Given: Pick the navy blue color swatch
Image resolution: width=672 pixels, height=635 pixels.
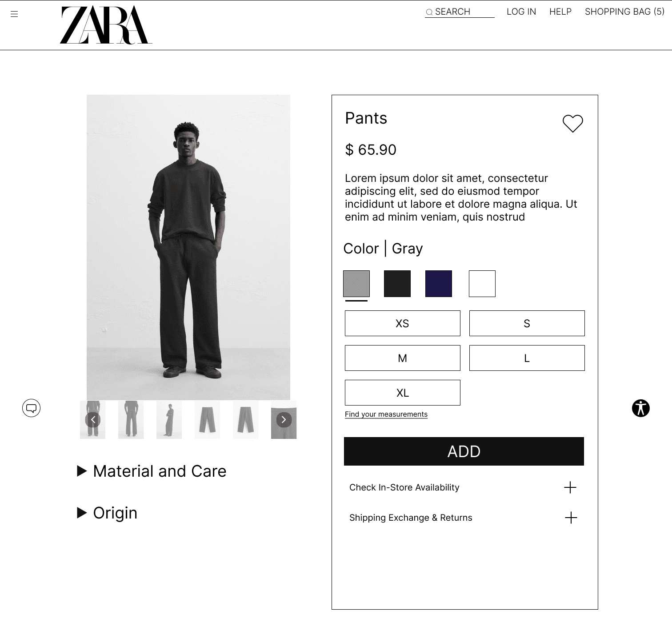Looking at the screenshot, I should click(x=439, y=284).
